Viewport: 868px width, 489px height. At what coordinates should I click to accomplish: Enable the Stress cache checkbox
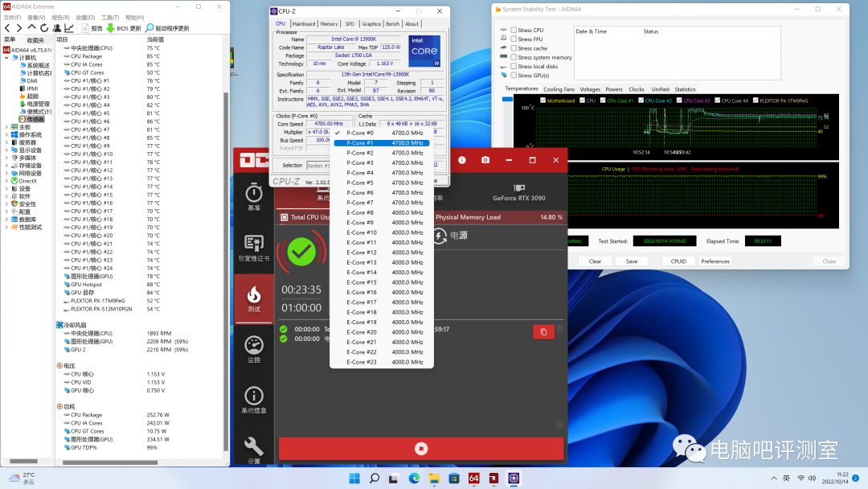pos(514,48)
